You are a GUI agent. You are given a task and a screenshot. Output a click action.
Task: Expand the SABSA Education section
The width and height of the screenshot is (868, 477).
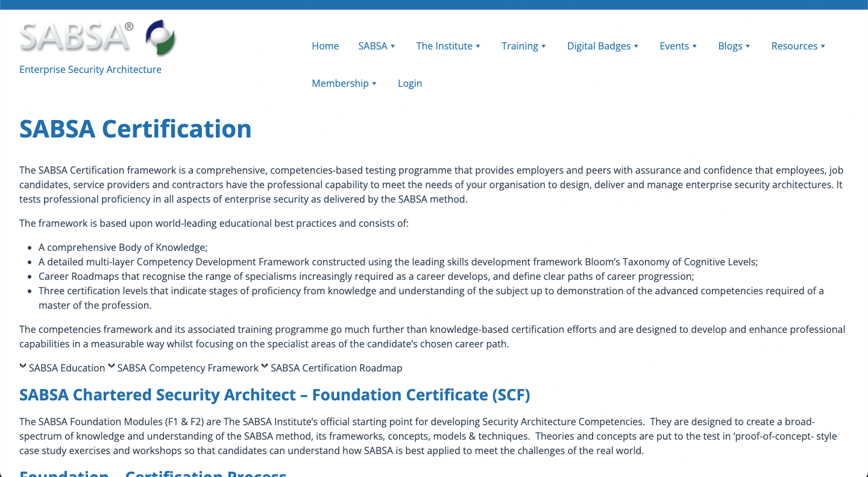pyautogui.click(x=62, y=368)
